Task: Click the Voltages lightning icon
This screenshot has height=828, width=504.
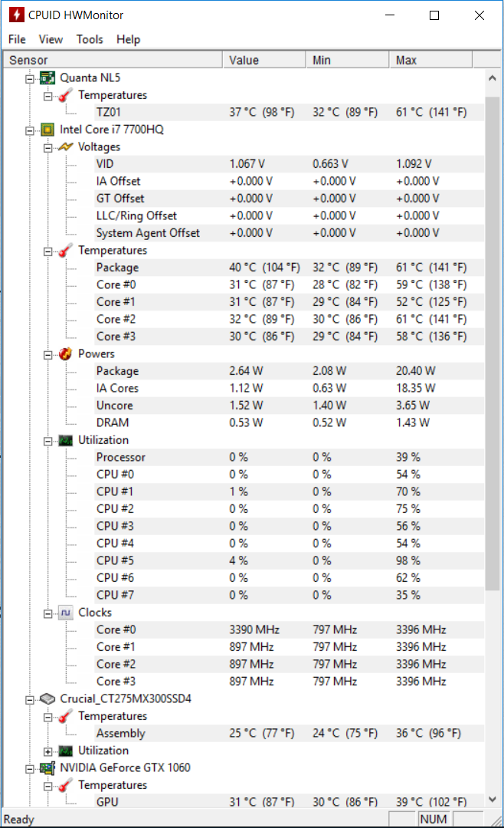Action: 65,146
